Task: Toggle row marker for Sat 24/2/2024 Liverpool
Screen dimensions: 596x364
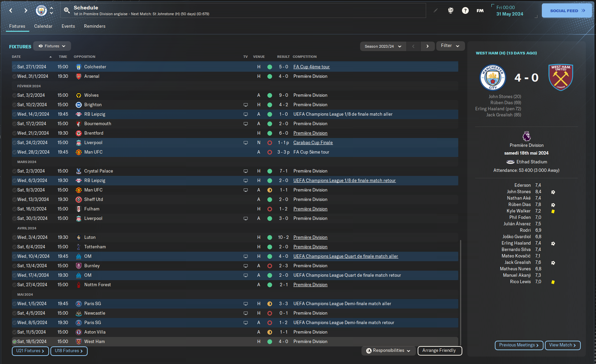Action: point(14,142)
